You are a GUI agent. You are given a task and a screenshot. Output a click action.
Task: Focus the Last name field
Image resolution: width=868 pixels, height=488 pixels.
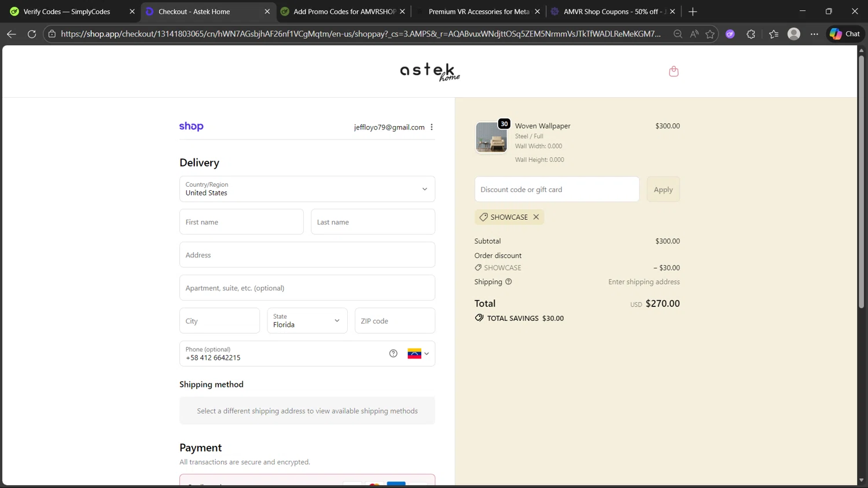click(x=373, y=222)
